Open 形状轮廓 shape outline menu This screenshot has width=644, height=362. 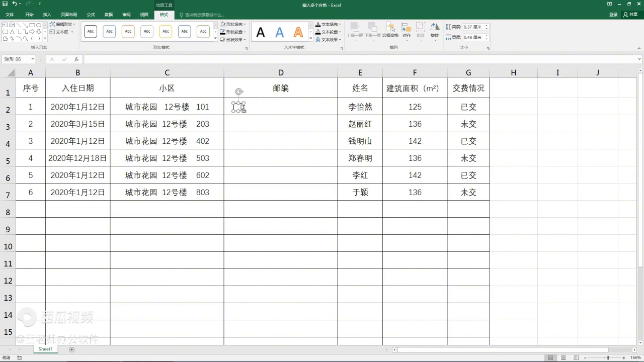(x=233, y=32)
